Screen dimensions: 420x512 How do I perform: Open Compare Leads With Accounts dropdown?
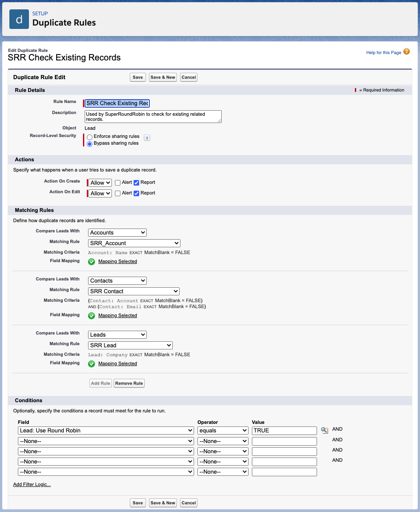pyautogui.click(x=117, y=232)
